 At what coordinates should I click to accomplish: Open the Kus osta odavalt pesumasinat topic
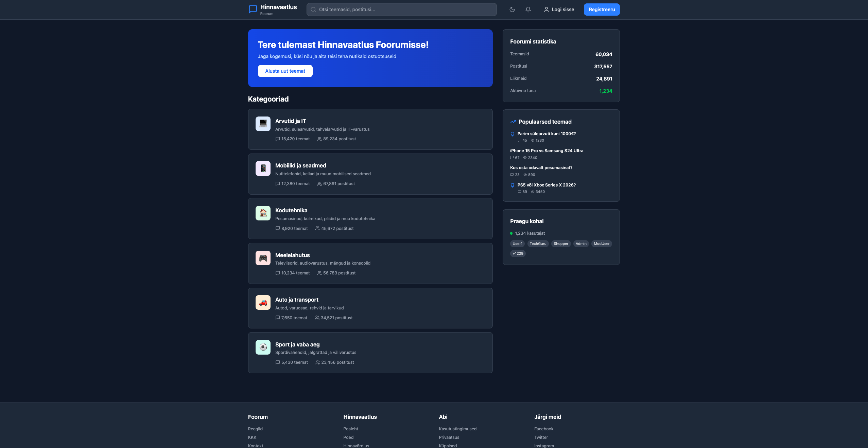coord(541,167)
